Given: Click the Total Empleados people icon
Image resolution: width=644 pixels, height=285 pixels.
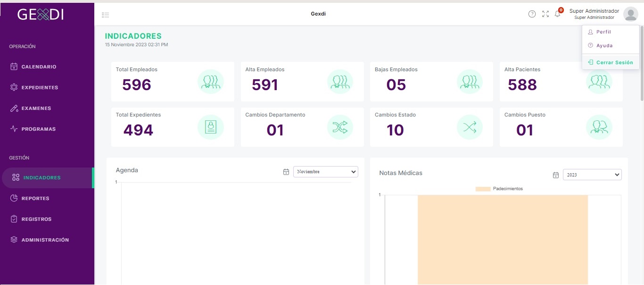Looking at the screenshot, I should (x=210, y=82).
